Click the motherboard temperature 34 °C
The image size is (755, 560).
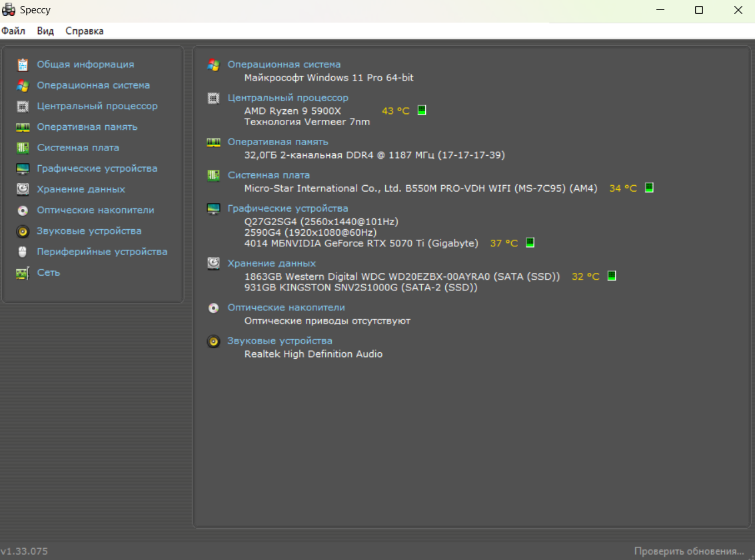tap(623, 188)
